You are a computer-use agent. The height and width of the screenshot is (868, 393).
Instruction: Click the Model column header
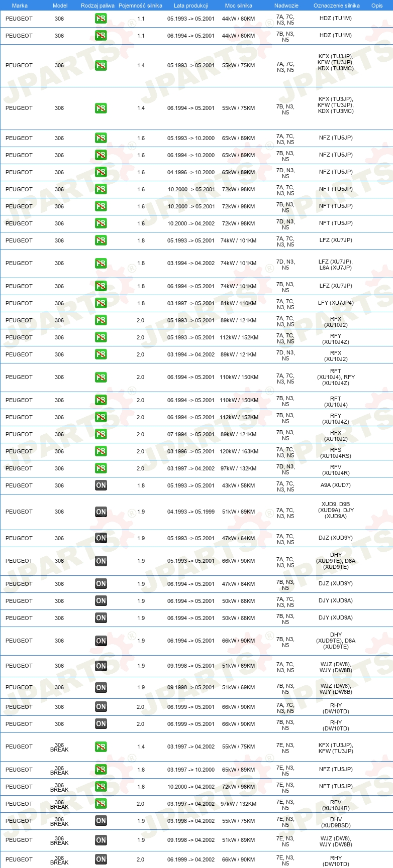point(60,6)
